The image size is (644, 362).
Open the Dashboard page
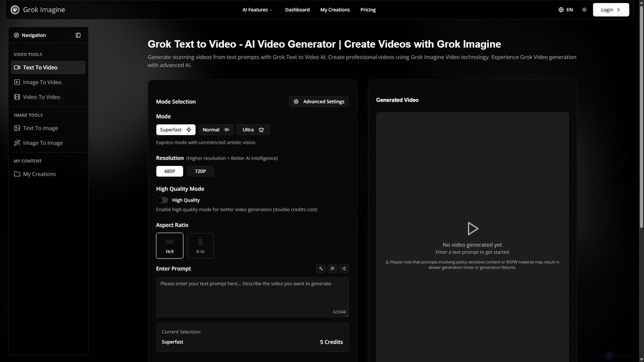[297, 10]
